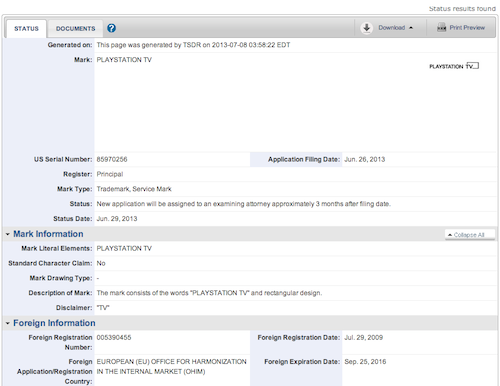Click the Print Preview link text
The height and width of the screenshot is (386, 500).
click(x=467, y=28)
